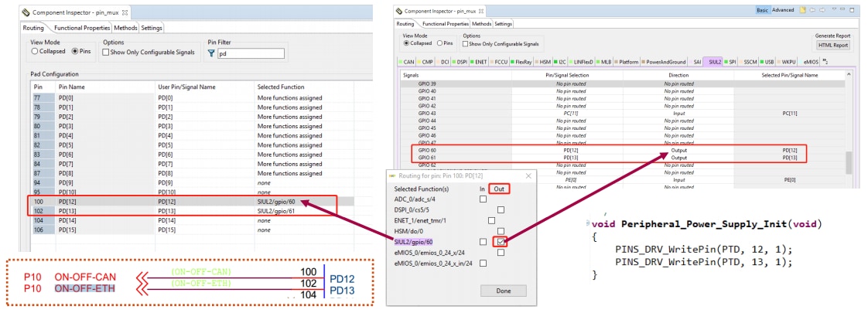Click the yellow note icon beside Advanced
Viewport: 868px width, 313px height.
pyautogui.click(x=803, y=10)
